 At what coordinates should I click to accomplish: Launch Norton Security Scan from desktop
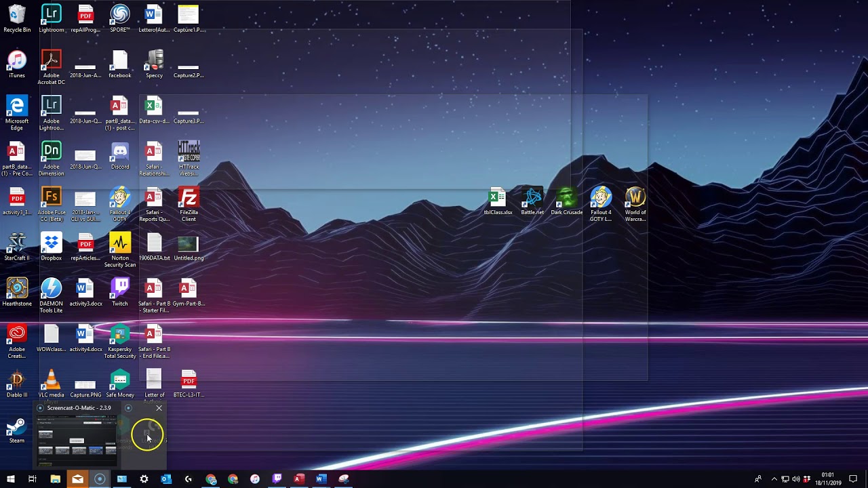point(120,250)
